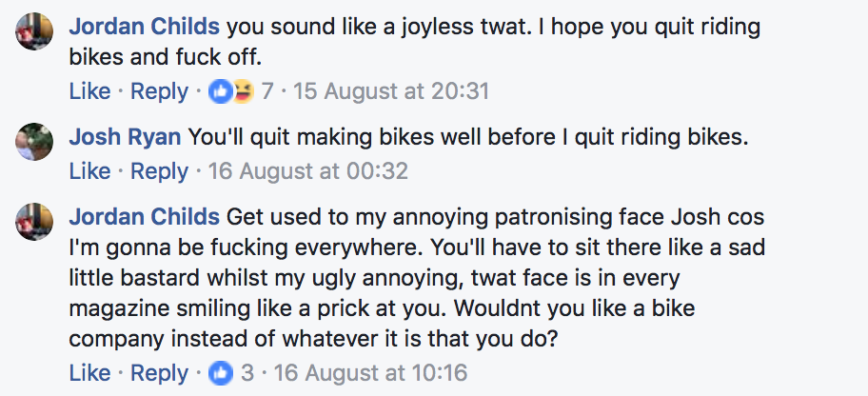Reply to Josh Ryan's comment

tap(159, 172)
